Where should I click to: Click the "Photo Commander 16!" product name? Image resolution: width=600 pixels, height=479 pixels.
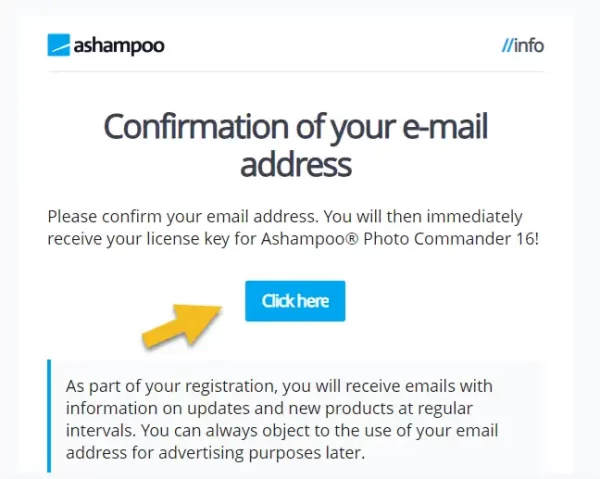[x=451, y=239]
